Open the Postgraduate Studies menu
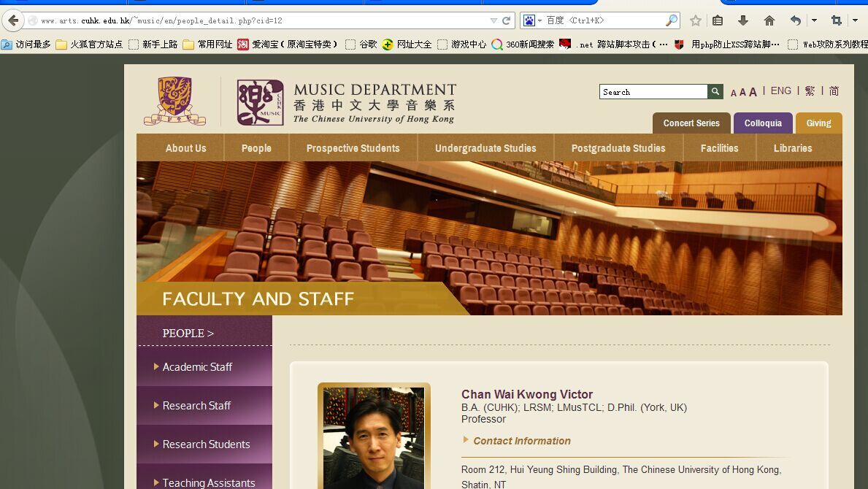 coord(618,147)
